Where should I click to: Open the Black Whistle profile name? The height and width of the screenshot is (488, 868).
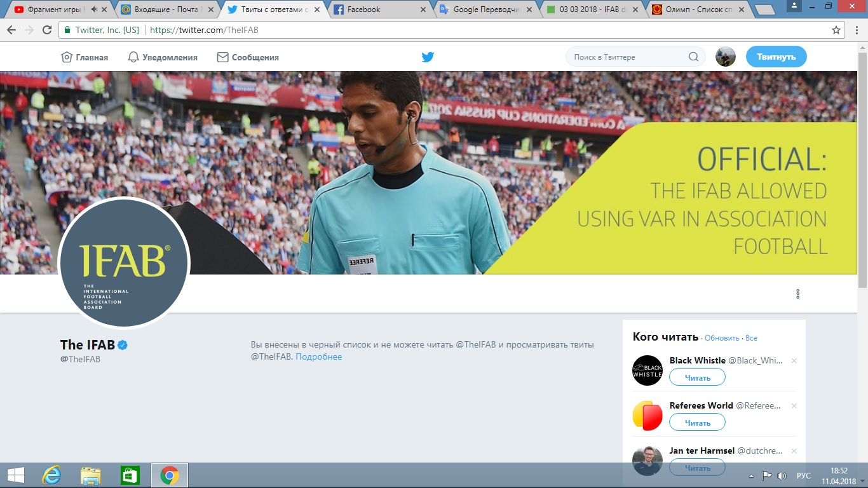click(697, 360)
